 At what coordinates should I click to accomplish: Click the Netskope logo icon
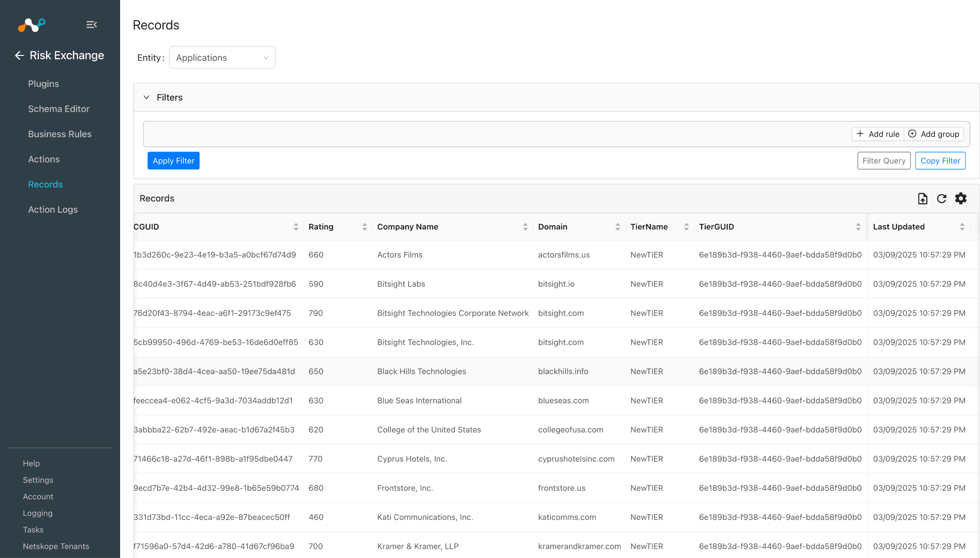click(x=32, y=25)
